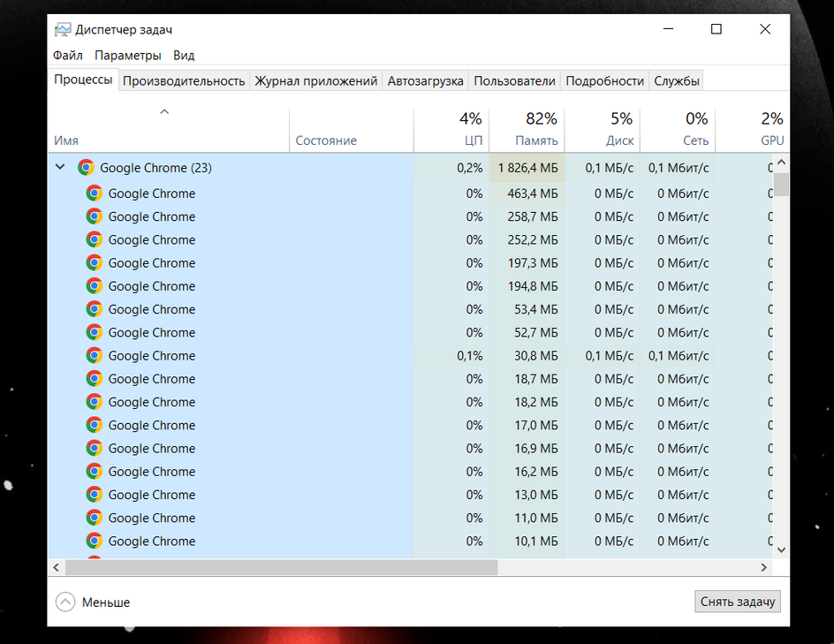Select the 197,3 МБ memory cell
The width and height of the screenshot is (834, 644).
click(x=527, y=262)
